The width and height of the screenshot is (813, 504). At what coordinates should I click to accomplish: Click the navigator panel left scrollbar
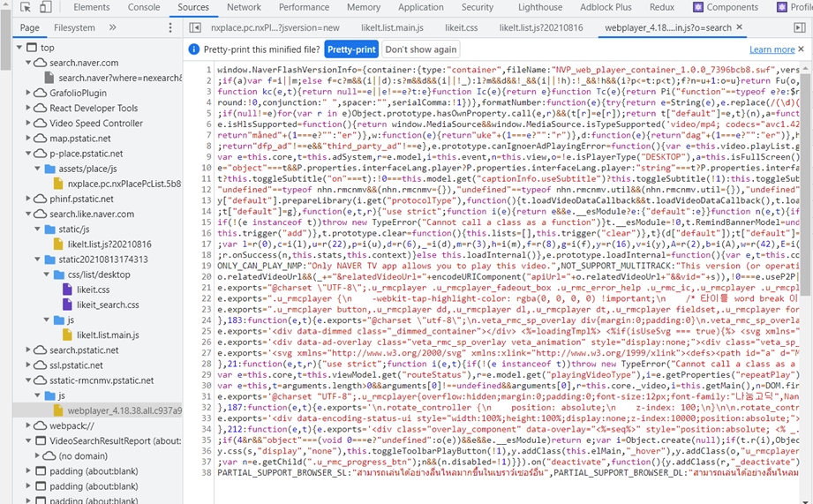click(x=5, y=41)
